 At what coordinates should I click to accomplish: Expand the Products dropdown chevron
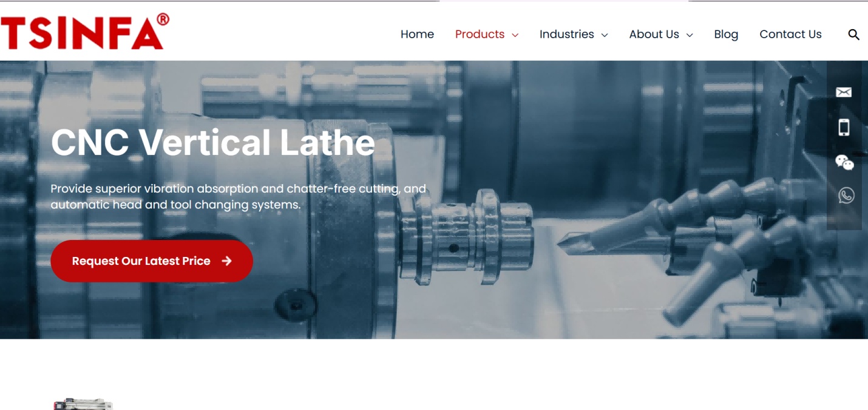pos(515,35)
